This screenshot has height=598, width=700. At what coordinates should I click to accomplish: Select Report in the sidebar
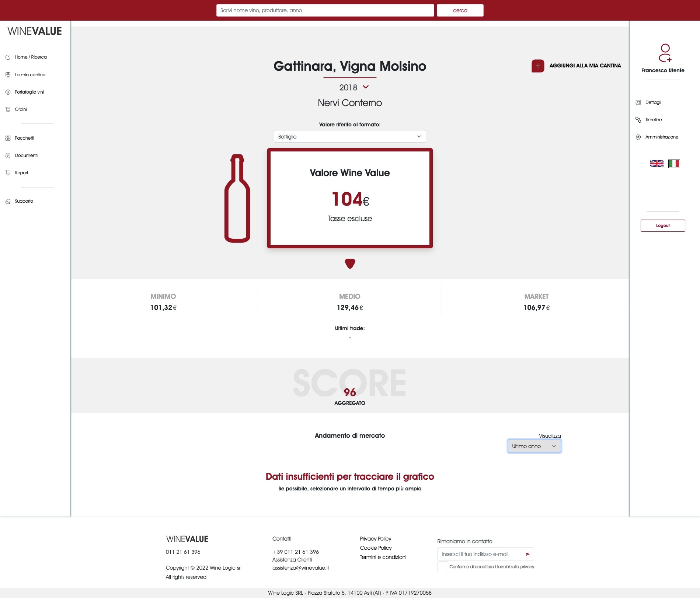[21, 173]
